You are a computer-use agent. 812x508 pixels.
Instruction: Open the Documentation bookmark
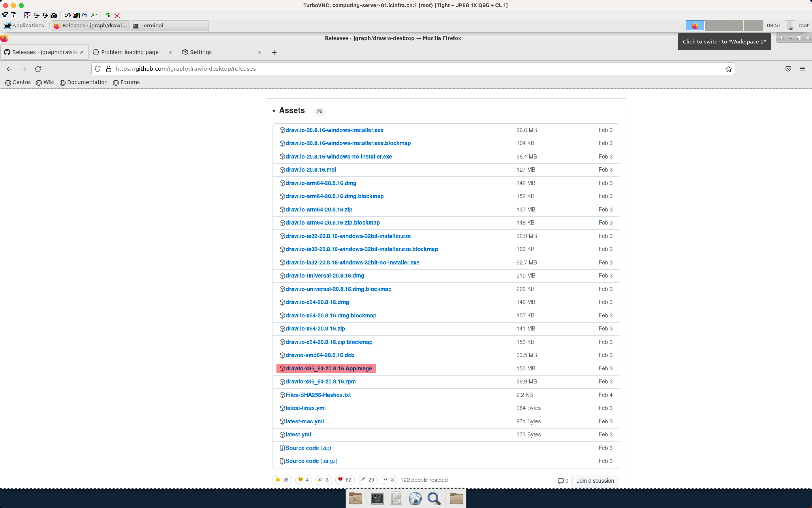(84, 82)
